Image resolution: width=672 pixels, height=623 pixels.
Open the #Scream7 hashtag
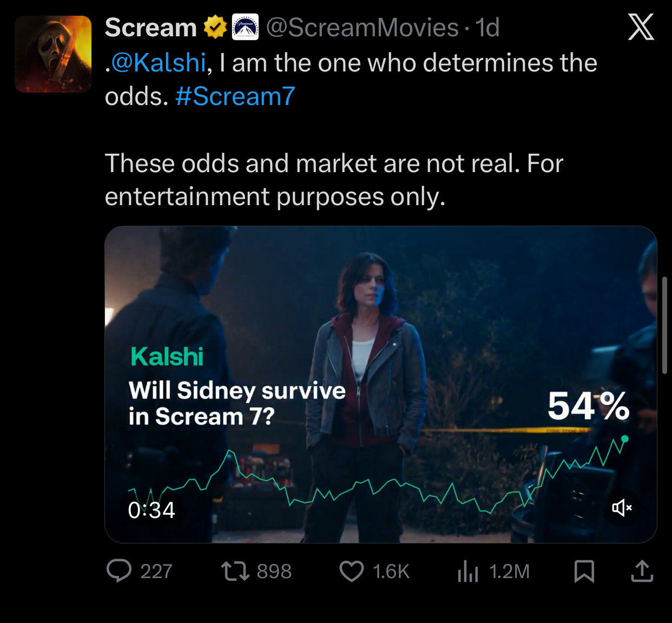pos(235,96)
